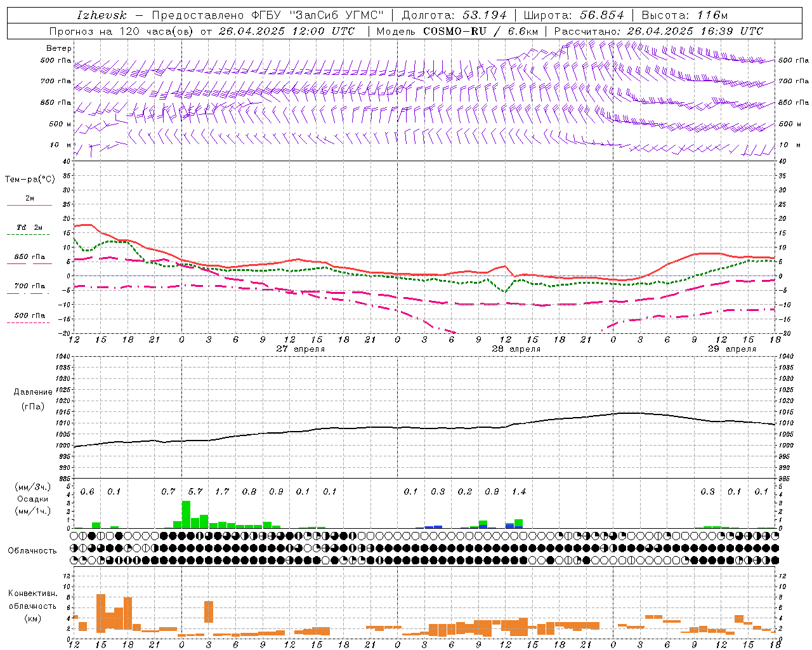Viewport: 812px width, 650px height.
Task: Click the "0.8" three-hour precipitation value
Action: (x=249, y=492)
